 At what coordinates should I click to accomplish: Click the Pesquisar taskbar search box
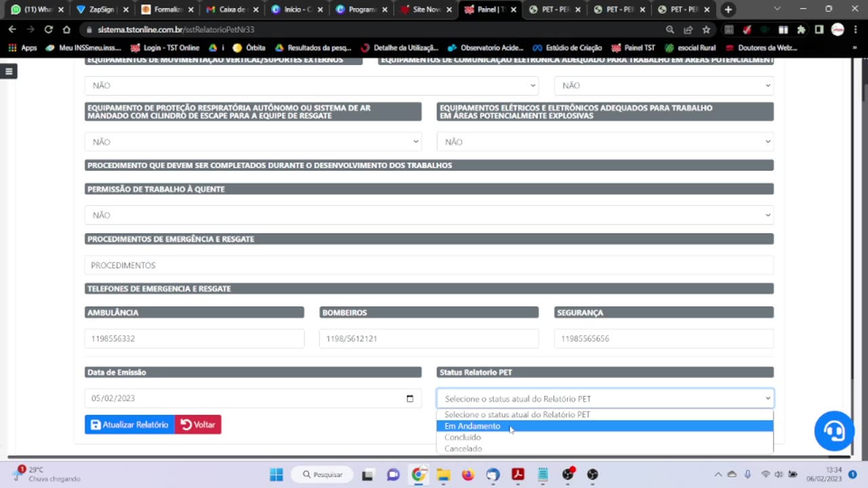tap(323, 474)
